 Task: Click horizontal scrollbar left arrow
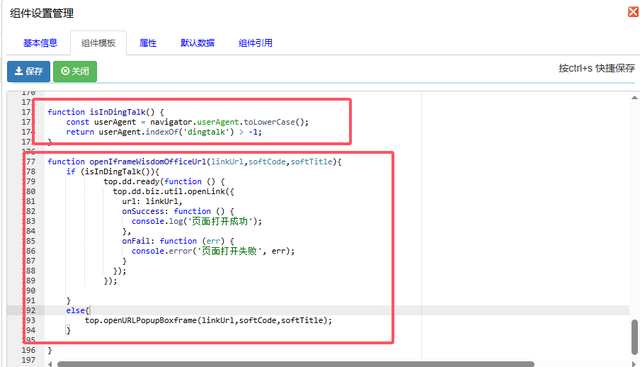(x=50, y=364)
